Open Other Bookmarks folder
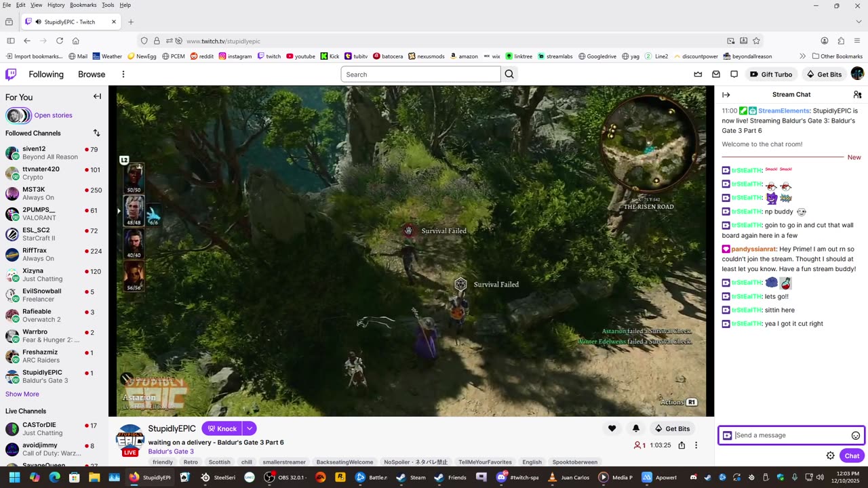The height and width of the screenshot is (488, 868). pyautogui.click(x=837, y=56)
